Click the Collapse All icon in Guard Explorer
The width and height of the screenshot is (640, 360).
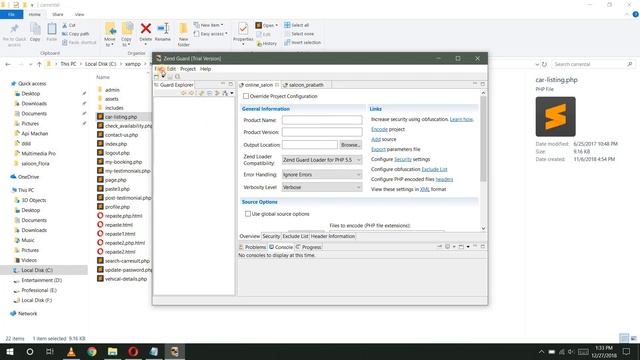pyautogui.click(x=209, y=93)
